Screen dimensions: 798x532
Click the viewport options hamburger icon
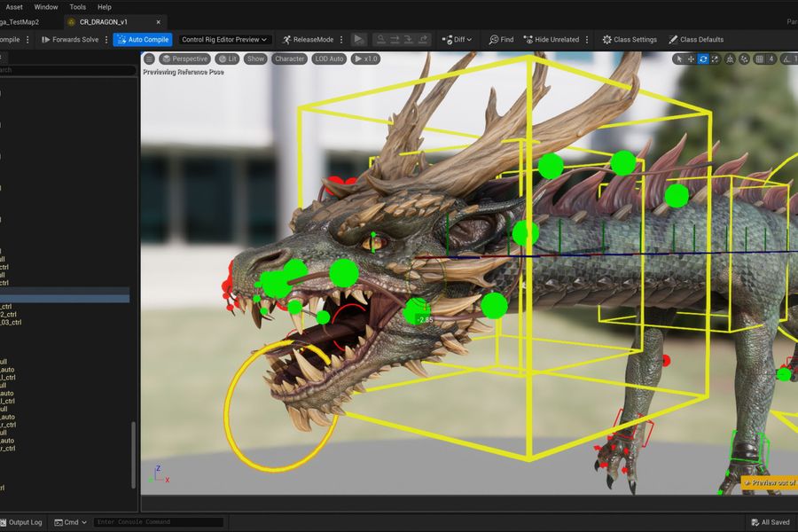[x=147, y=59]
